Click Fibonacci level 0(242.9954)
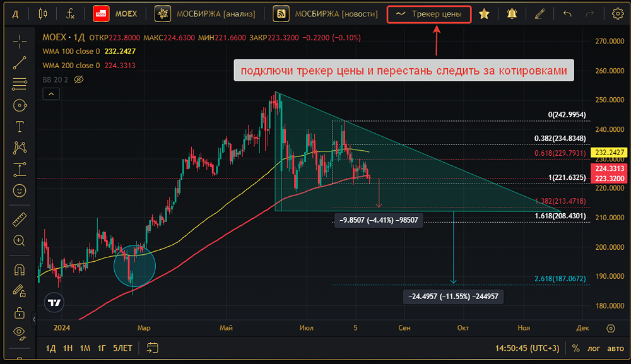The image size is (631, 364). click(567, 115)
